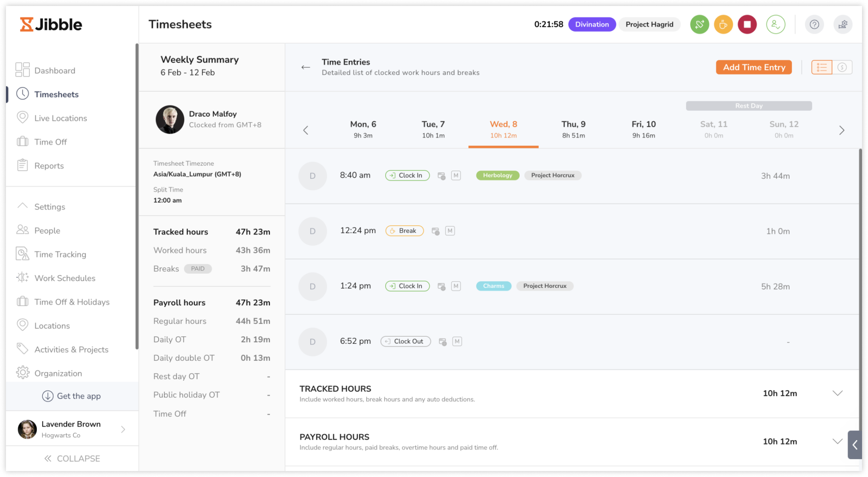This screenshot has height=477, width=868.
Task: Click the purple Divination activity tag
Action: [x=592, y=25]
